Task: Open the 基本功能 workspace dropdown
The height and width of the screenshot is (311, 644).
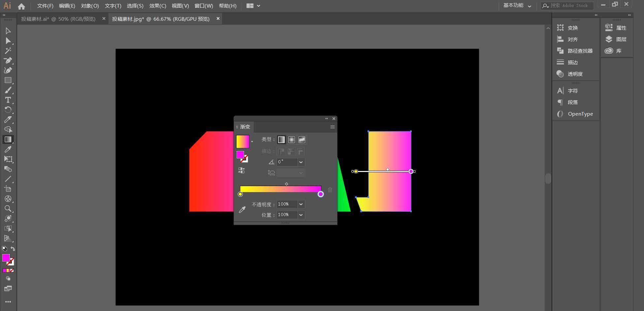Action: click(517, 6)
